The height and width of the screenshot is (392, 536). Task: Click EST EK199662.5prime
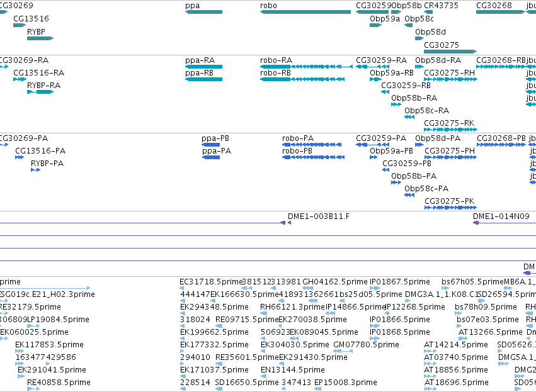[214, 332]
